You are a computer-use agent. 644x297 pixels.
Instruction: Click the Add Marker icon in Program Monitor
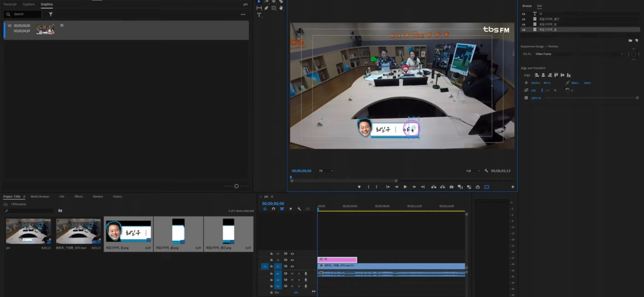[359, 187]
